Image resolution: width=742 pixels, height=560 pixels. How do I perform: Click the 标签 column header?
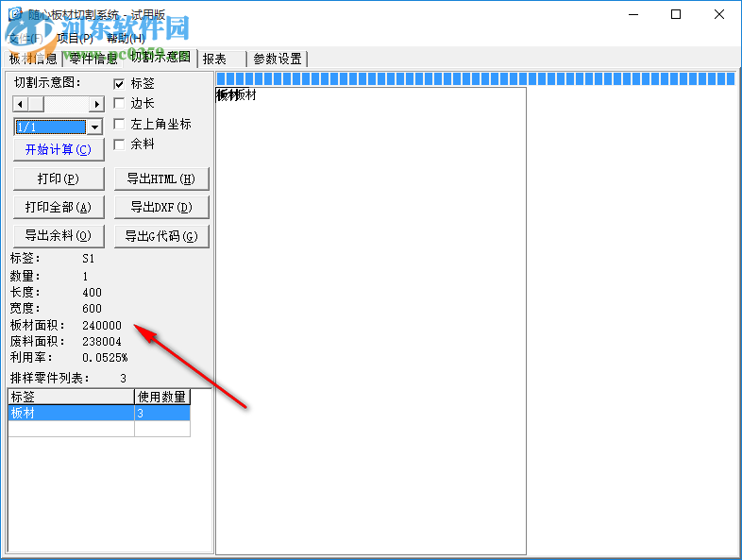pos(71,397)
